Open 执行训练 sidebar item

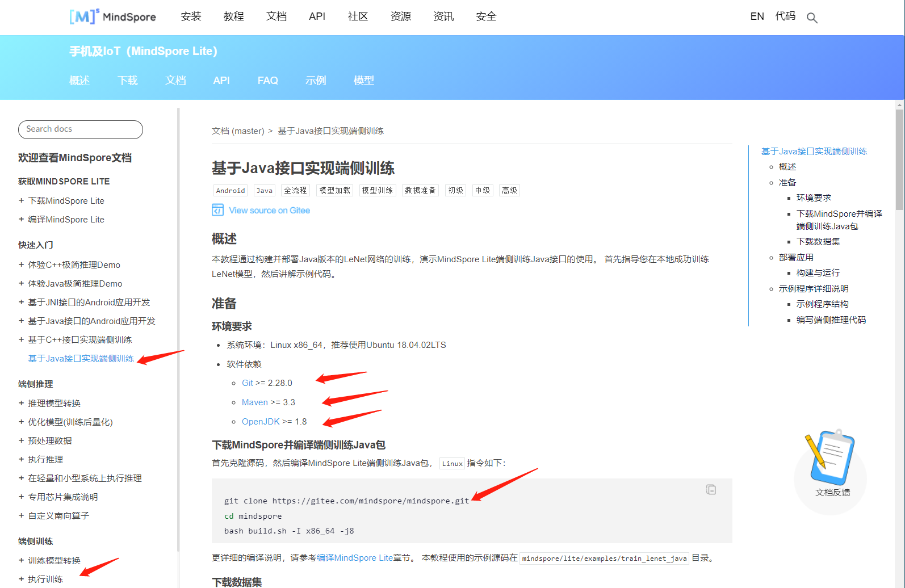[x=45, y=579]
